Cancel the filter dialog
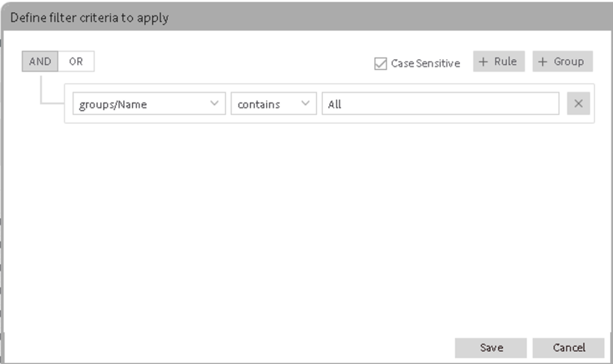Screen dimensions: 613x364 click(x=568, y=347)
